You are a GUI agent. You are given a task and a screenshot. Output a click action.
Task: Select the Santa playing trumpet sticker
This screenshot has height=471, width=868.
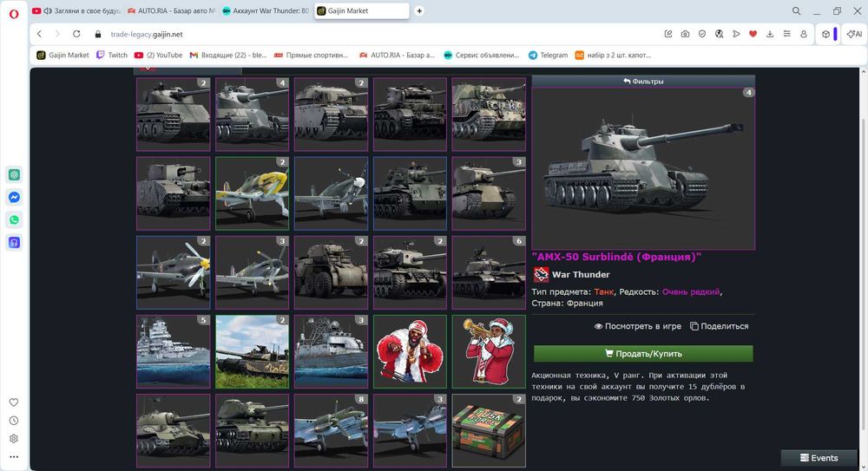click(489, 351)
